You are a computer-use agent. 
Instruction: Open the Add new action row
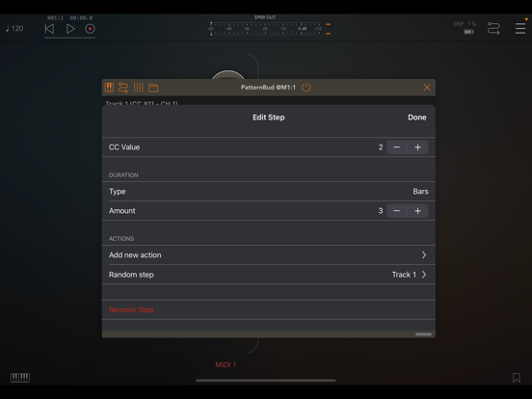269,255
